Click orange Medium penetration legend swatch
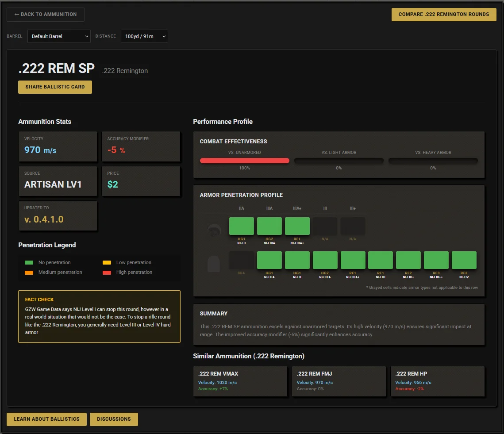The height and width of the screenshot is (434, 504). pos(29,273)
